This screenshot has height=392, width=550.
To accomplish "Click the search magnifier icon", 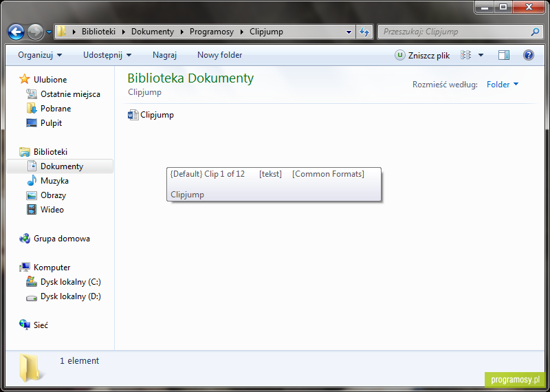I will pos(535,32).
